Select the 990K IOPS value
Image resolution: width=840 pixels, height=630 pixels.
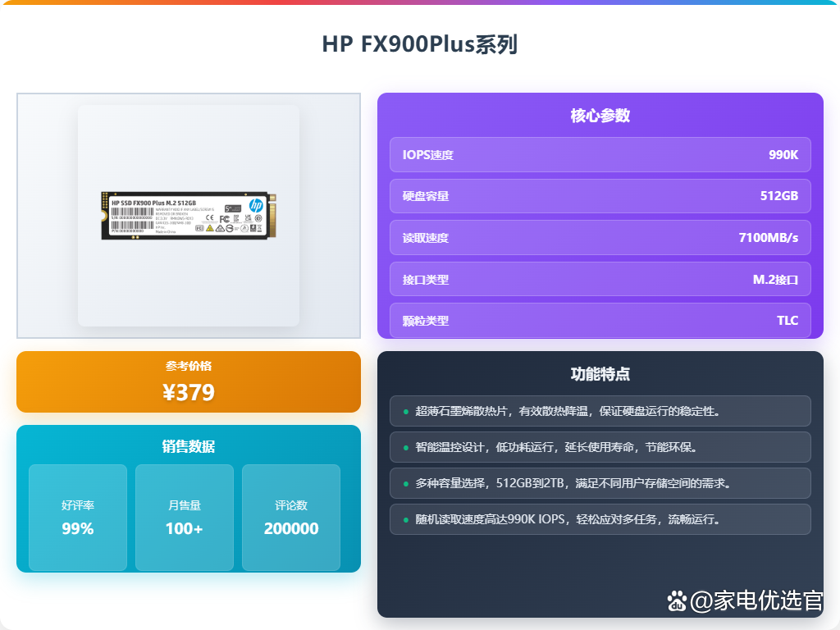coord(783,155)
